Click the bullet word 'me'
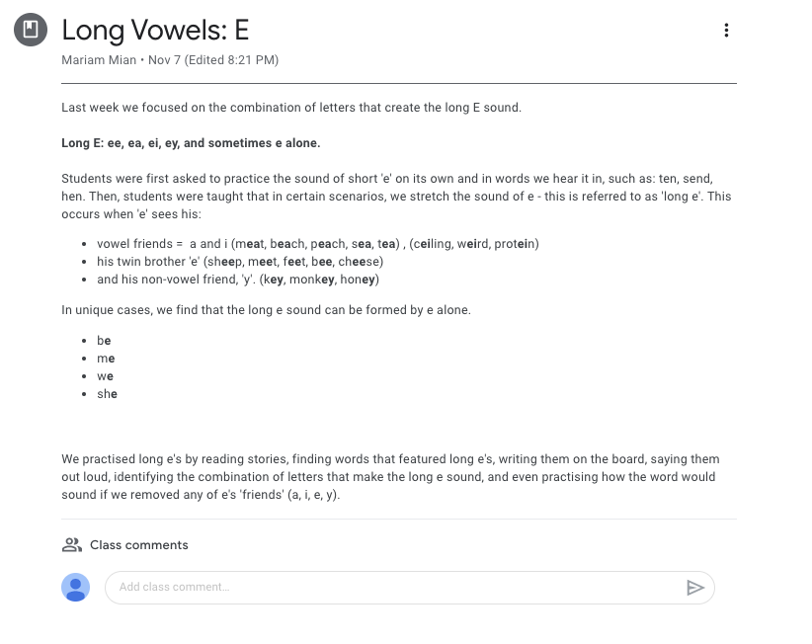This screenshot has height=644, width=812. (106, 359)
